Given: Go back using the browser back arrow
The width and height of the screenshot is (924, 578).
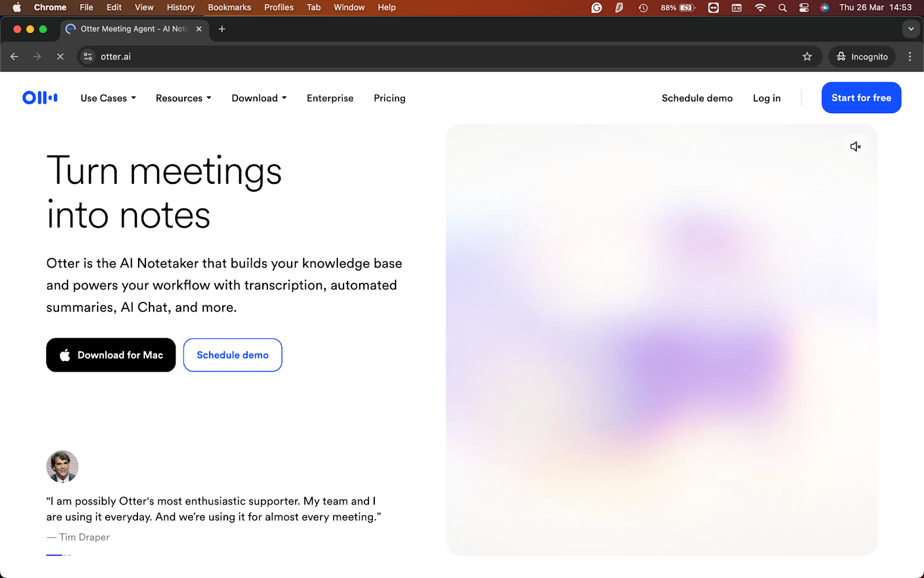Looking at the screenshot, I should tap(14, 57).
